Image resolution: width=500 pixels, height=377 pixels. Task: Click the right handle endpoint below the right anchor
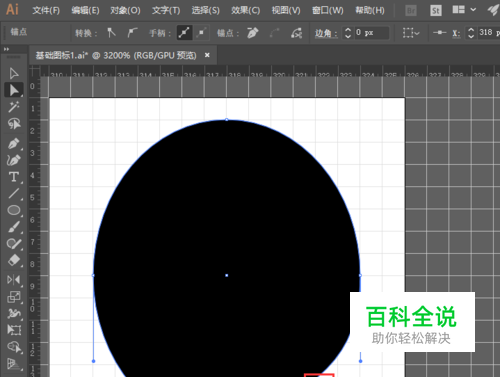click(x=360, y=361)
